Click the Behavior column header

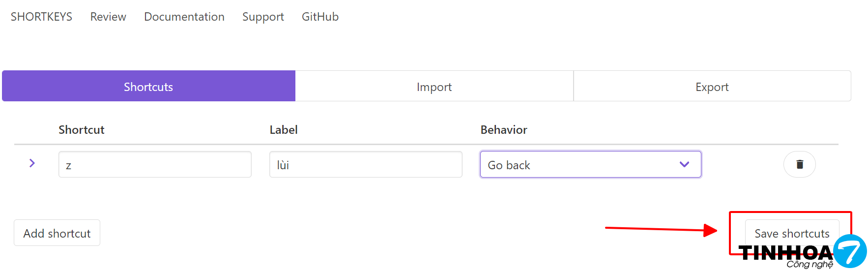pyautogui.click(x=504, y=130)
